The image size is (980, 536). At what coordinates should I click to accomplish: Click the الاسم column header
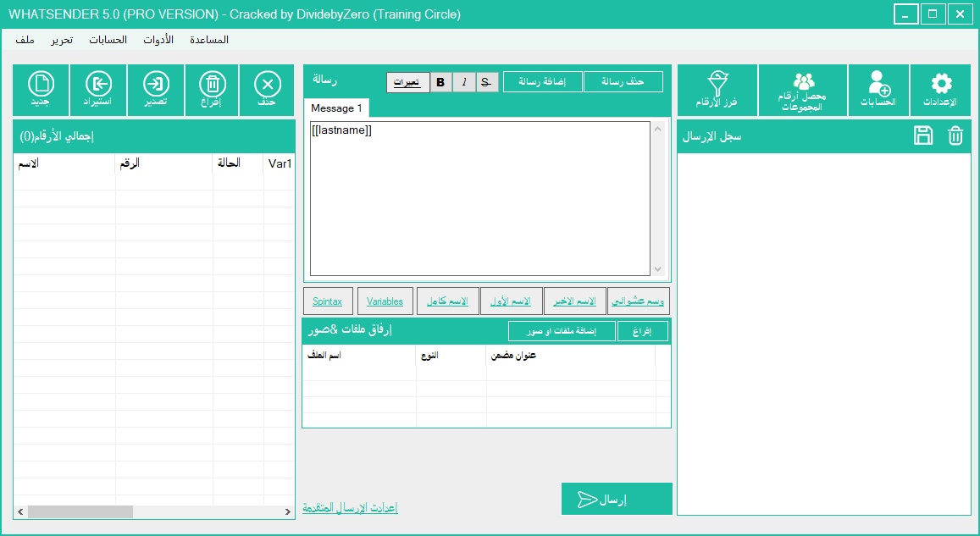[x=64, y=163]
